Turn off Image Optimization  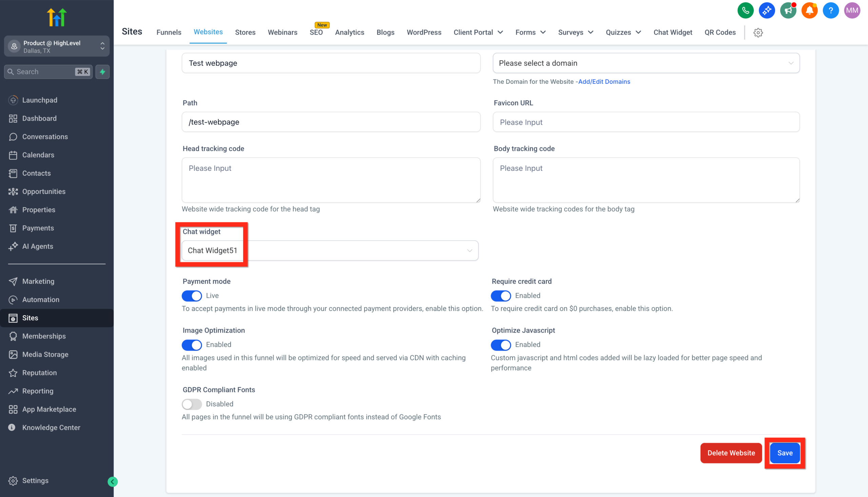click(192, 345)
